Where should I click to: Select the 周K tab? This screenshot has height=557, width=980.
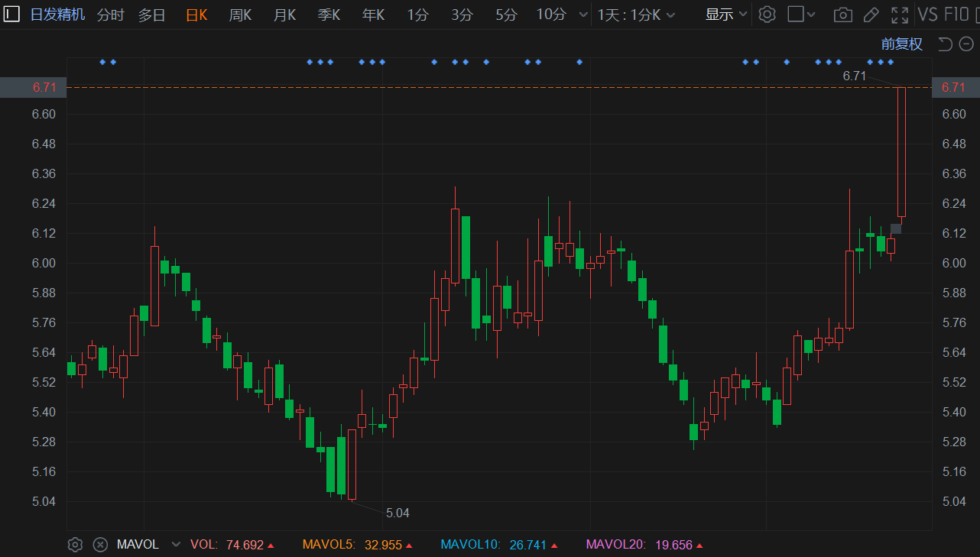tap(241, 15)
